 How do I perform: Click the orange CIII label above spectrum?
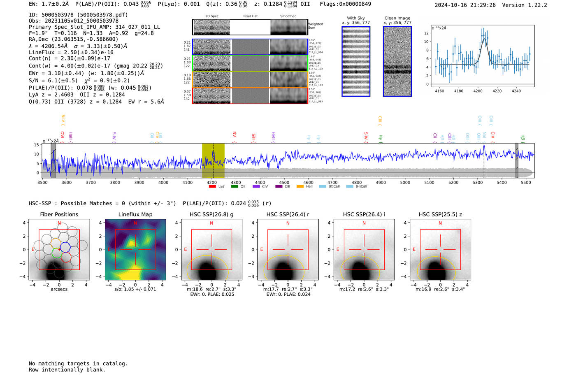(x=380, y=121)
